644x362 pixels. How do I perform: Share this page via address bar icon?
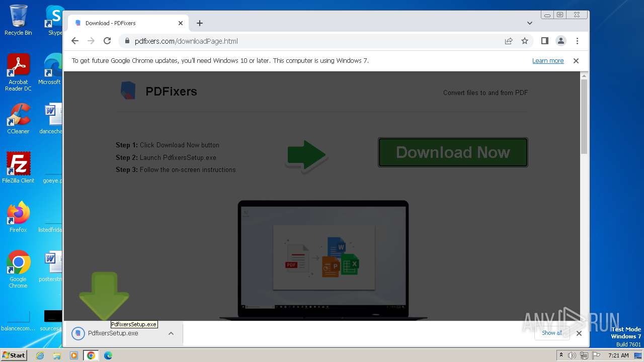[509, 41]
